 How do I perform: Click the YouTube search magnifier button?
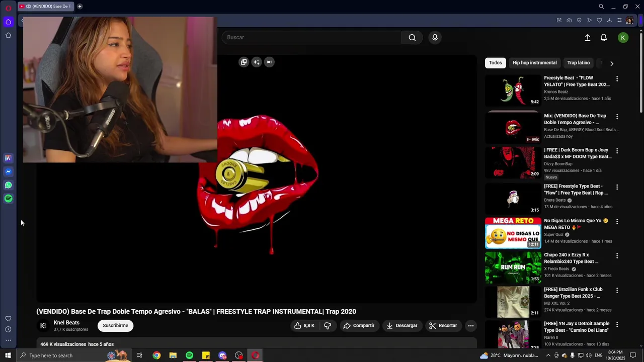(412, 38)
